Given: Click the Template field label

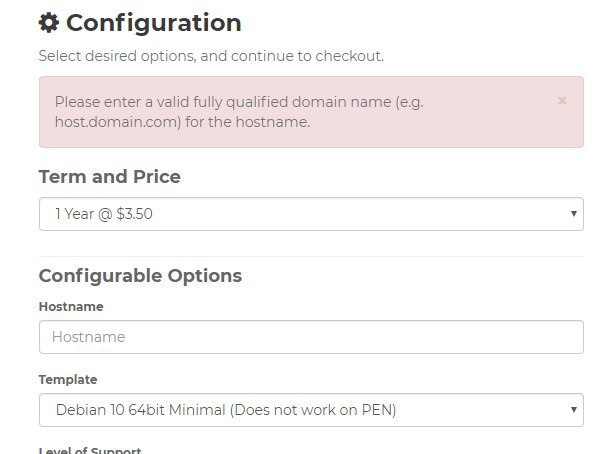Looking at the screenshot, I should [68, 380].
